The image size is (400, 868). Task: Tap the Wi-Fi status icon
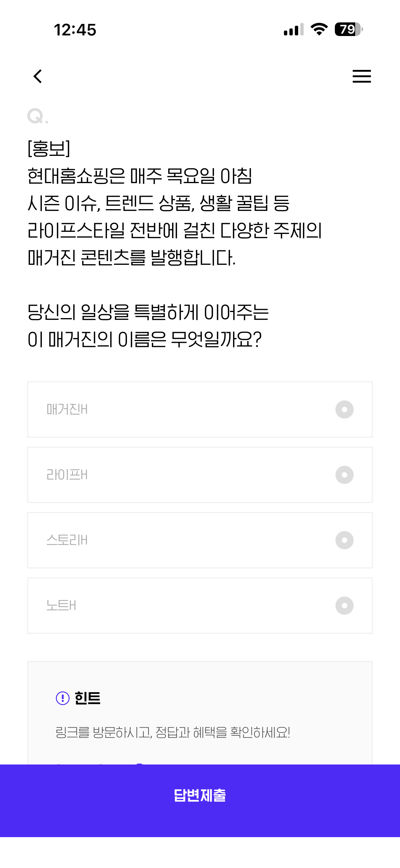319,29
